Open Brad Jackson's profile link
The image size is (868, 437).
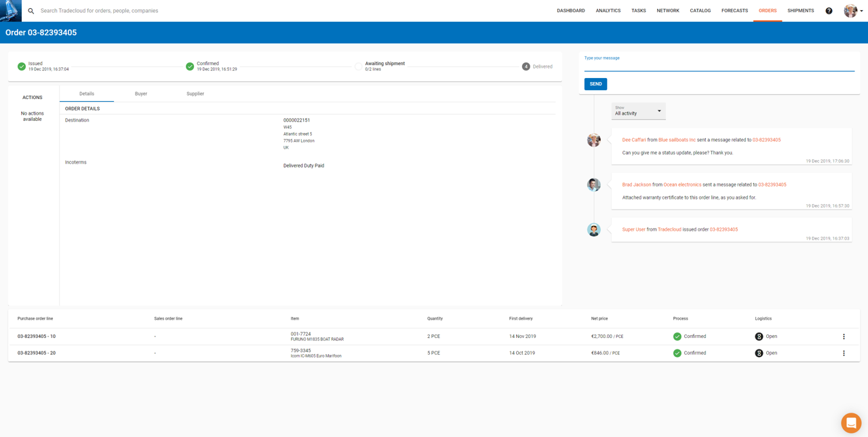[637, 185]
